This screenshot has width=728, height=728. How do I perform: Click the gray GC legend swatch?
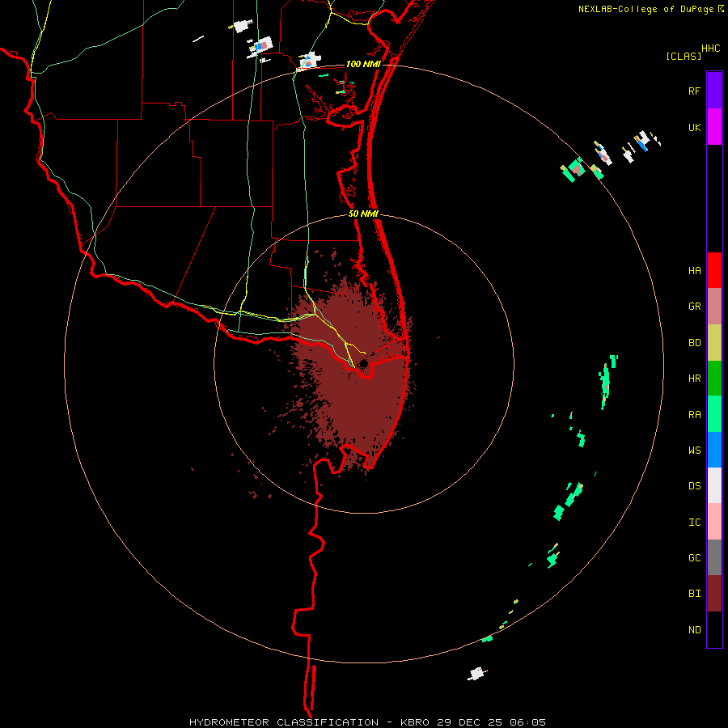(x=714, y=557)
